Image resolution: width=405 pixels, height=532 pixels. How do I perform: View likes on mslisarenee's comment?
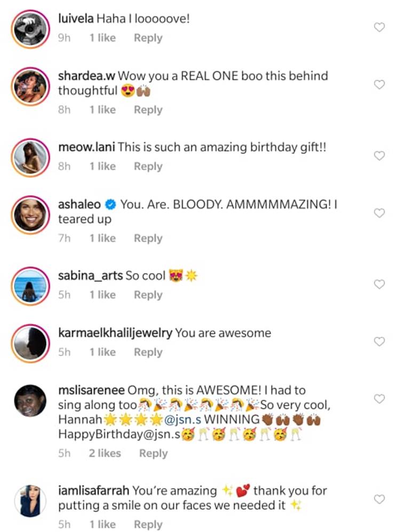pyautogui.click(x=105, y=453)
